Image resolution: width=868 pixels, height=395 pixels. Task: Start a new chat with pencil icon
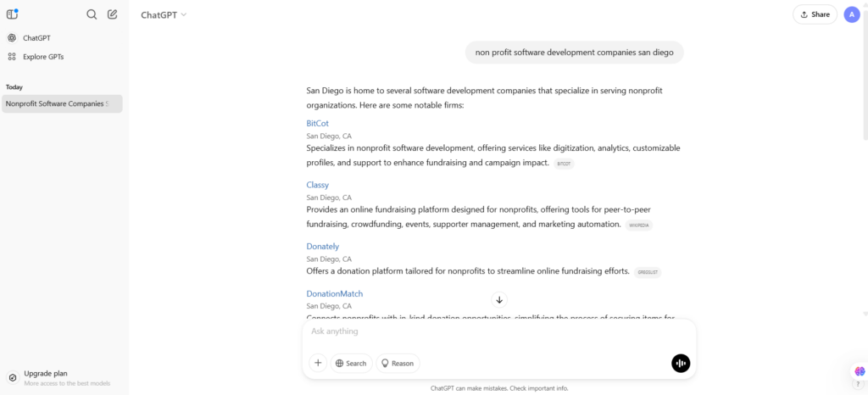[112, 14]
